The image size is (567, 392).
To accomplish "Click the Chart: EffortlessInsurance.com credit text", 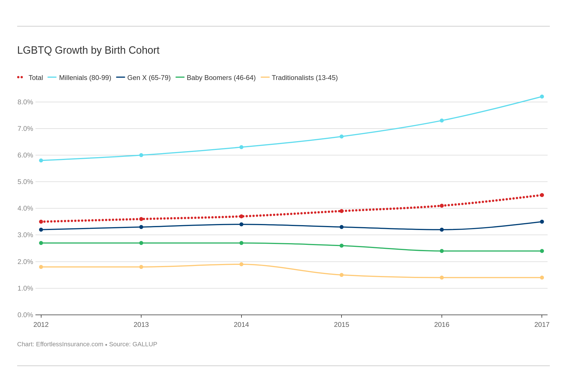I will pos(60,344).
